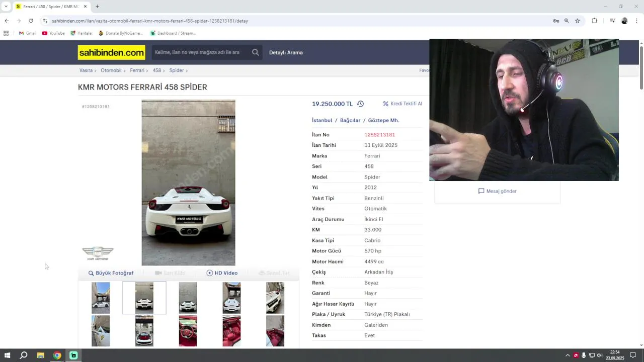Select the red seats interior thumbnail
This screenshot has height=362, width=644.
click(231, 331)
